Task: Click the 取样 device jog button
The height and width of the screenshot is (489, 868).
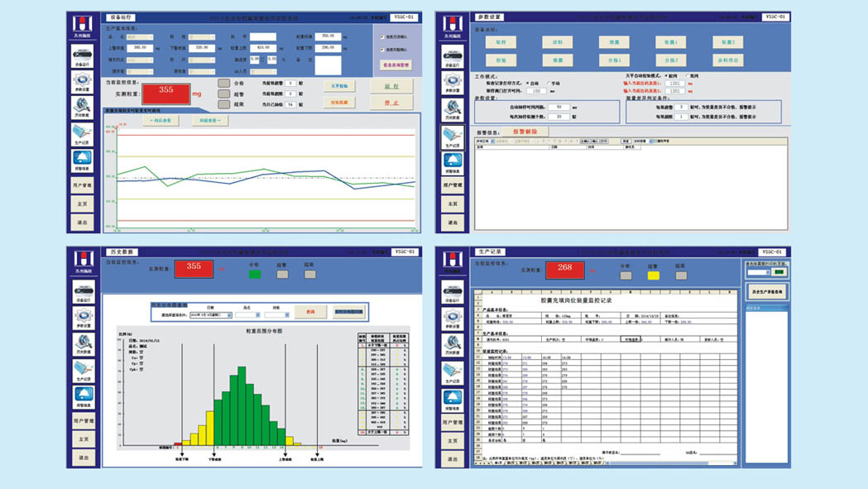Action: [x=501, y=42]
